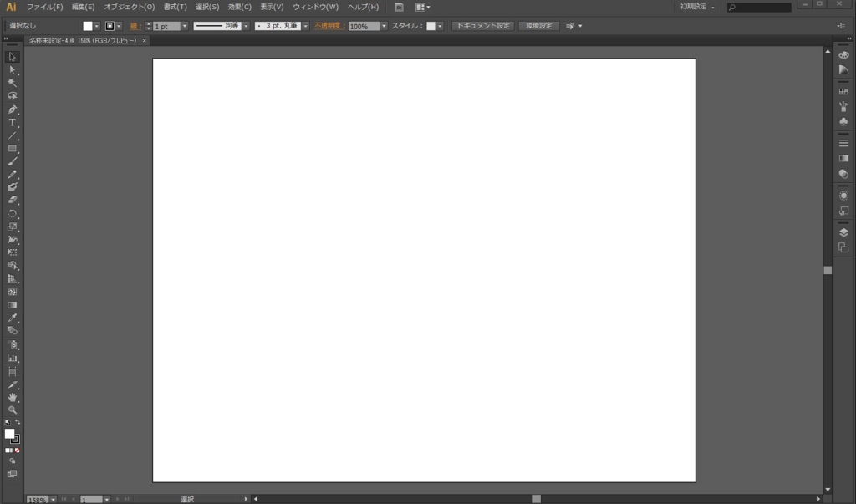Select the Magic Wand tool
The image size is (856, 504).
point(12,83)
